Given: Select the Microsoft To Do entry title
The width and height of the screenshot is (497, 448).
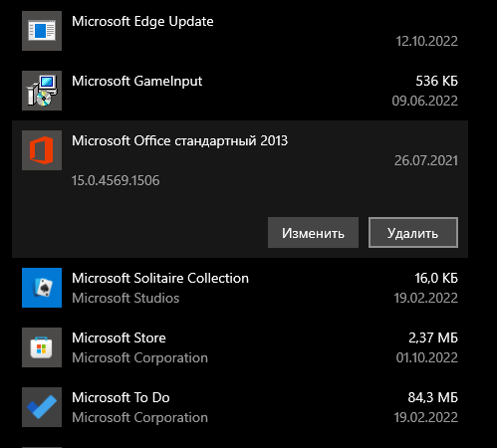Looking at the screenshot, I should (121, 397).
